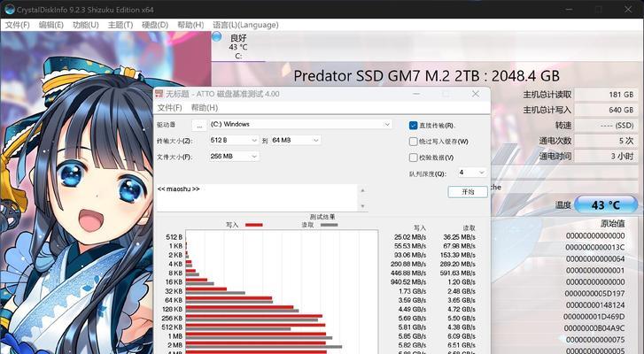The image size is (644, 354).
Task: Close the CrystalDiskInfo window
Action: (628, 9)
